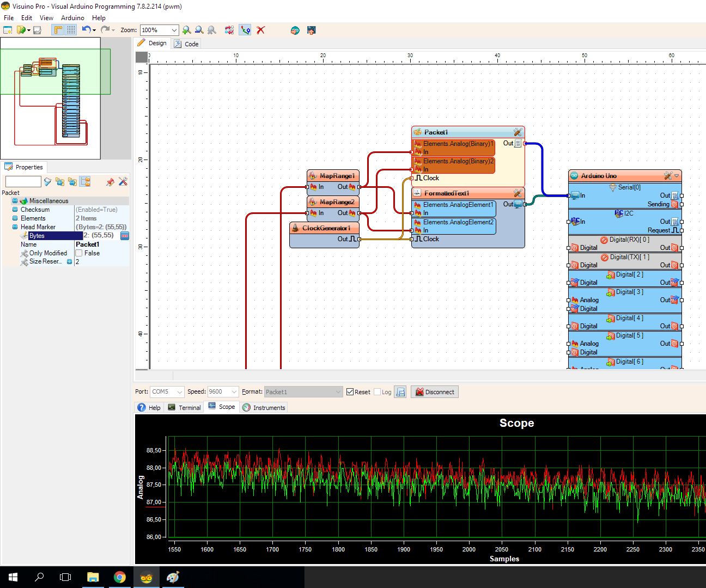Switch to the Terminal tab
Image resolution: width=706 pixels, height=588 pixels.
(184, 407)
